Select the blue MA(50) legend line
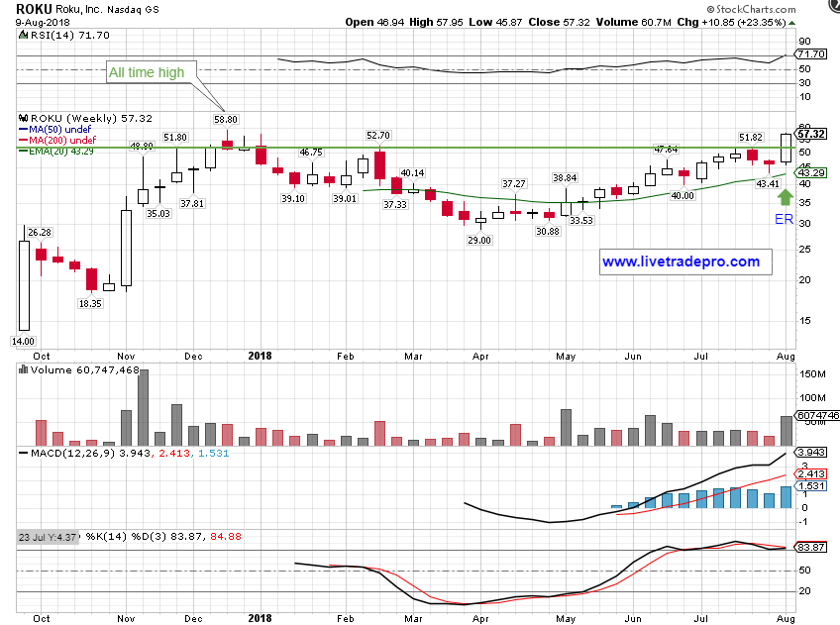Viewport: 840px width, 625px height. [x=24, y=128]
